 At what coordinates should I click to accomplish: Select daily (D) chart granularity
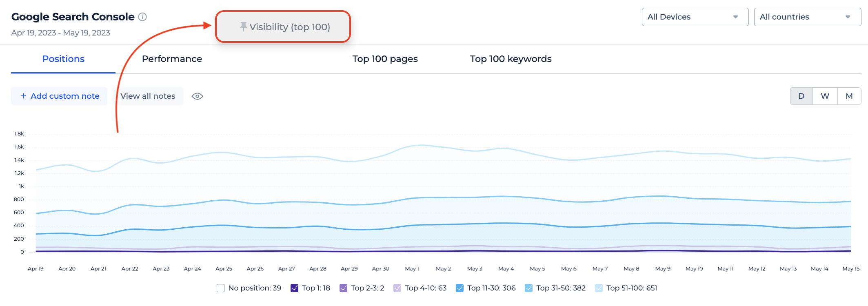(801, 96)
